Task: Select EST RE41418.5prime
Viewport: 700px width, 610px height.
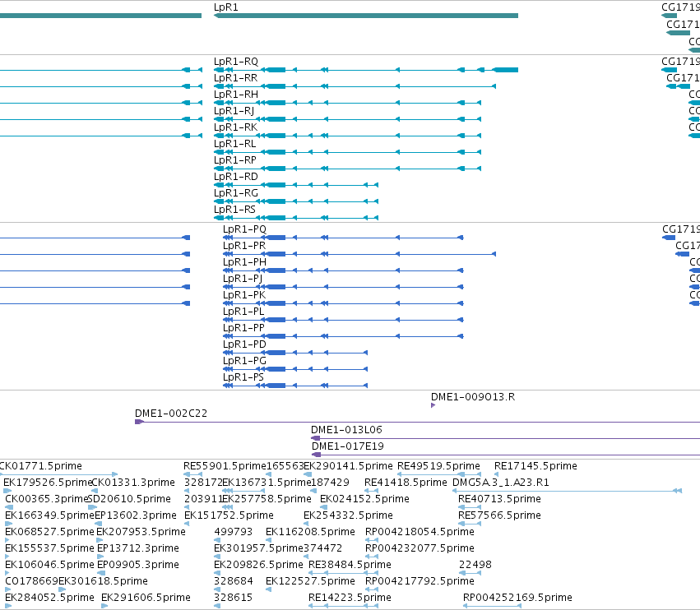Action: coord(406,483)
